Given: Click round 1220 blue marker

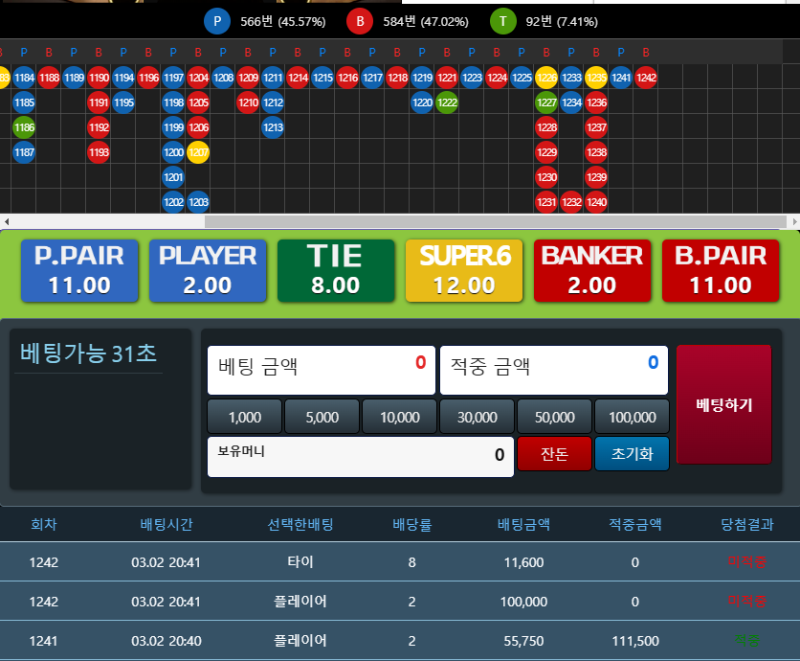Looking at the screenshot, I should pos(422,103).
